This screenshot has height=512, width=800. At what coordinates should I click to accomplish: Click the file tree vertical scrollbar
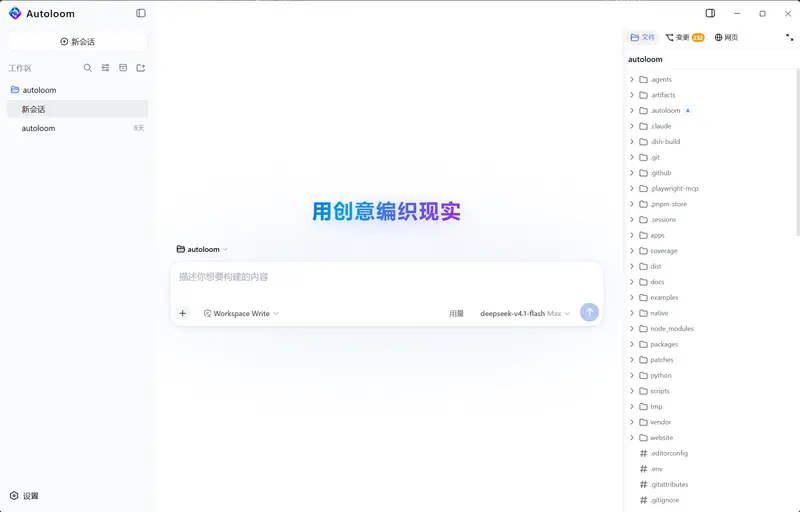click(798, 152)
